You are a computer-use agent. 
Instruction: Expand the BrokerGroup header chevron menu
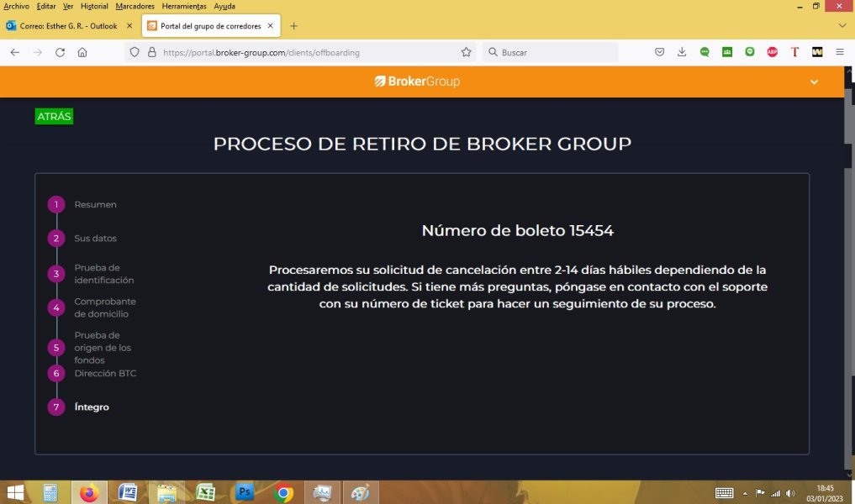point(814,82)
